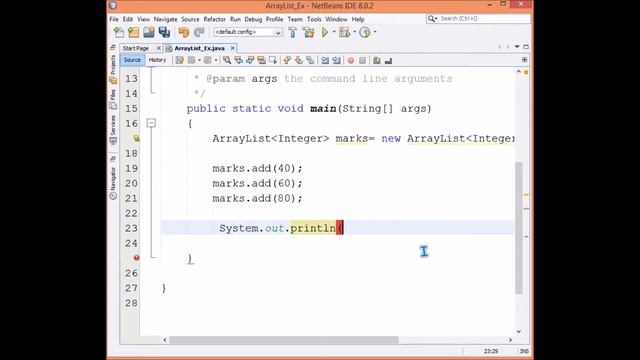Viewport: 640px width, 360px height.
Task: Open the Navigate menu
Action: tap(165, 19)
